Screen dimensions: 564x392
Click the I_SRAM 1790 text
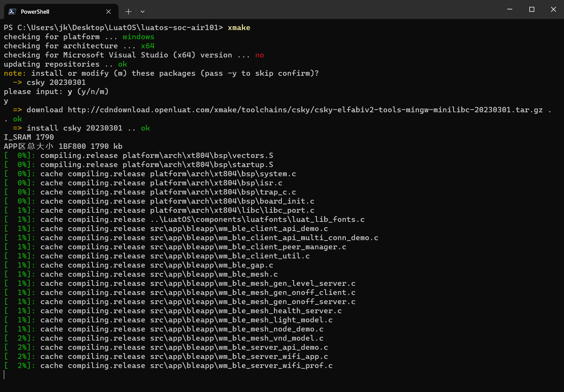pos(29,137)
